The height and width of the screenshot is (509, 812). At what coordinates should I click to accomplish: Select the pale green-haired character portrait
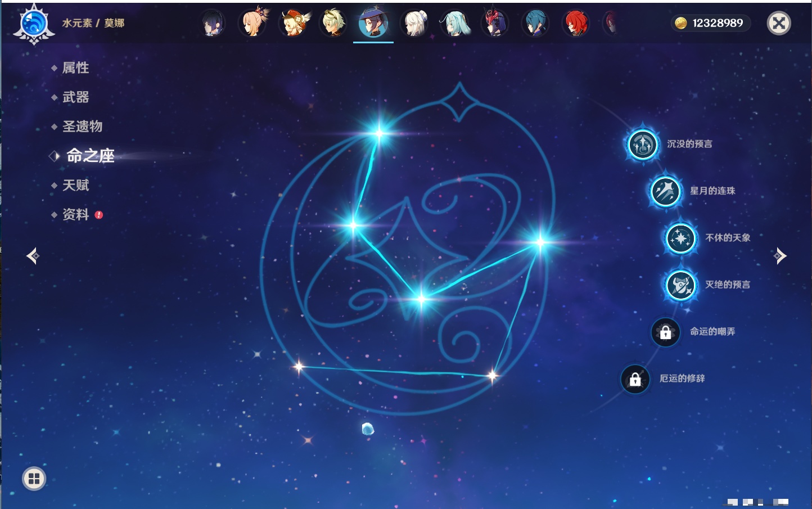coord(333,23)
